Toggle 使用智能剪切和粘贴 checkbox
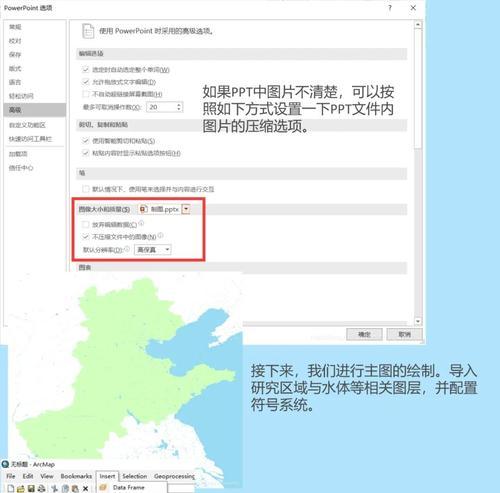The height and width of the screenshot is (493, 500). click(86, 141)
